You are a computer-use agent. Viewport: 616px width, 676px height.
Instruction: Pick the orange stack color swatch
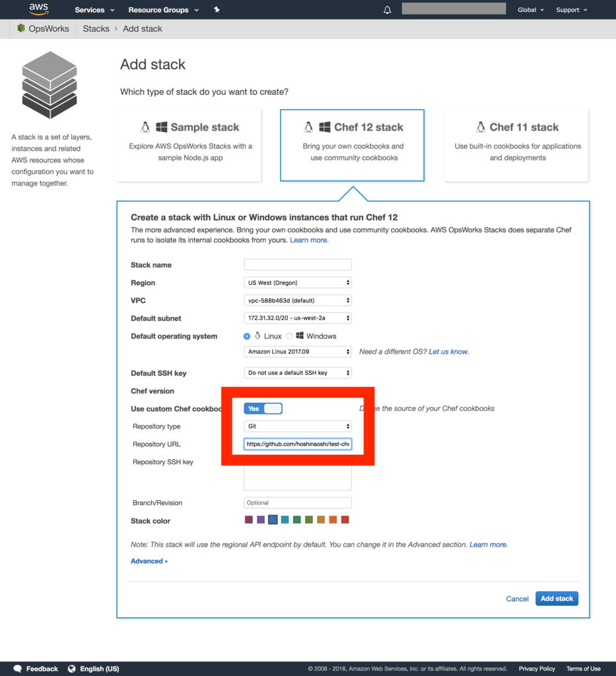(x=333, y=520)
